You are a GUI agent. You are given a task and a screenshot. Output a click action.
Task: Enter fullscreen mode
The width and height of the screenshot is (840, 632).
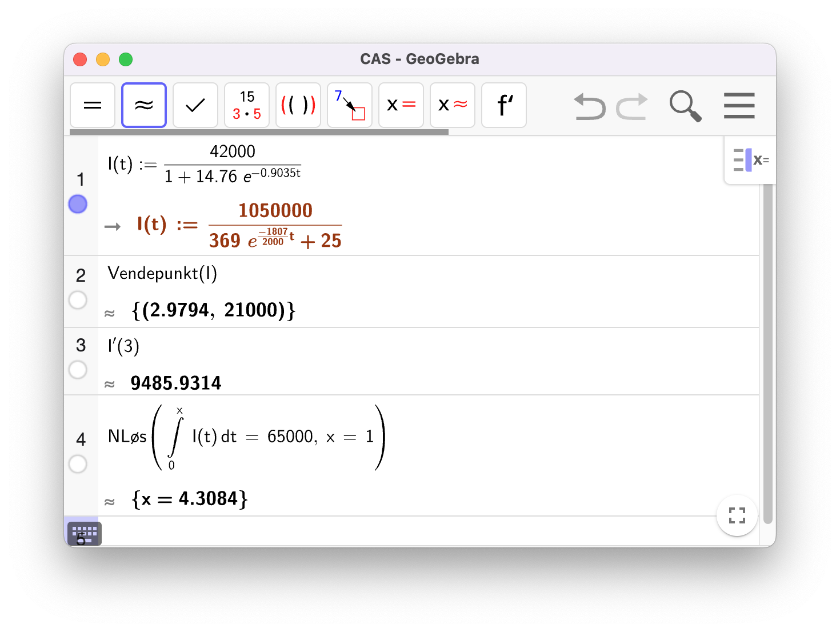click(x=737, y=515)
